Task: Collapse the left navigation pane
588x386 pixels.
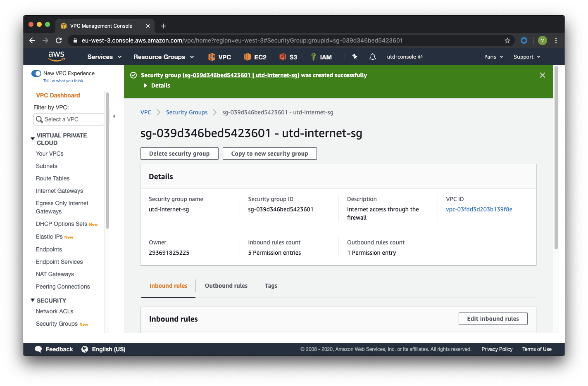Action: (114, 116)
